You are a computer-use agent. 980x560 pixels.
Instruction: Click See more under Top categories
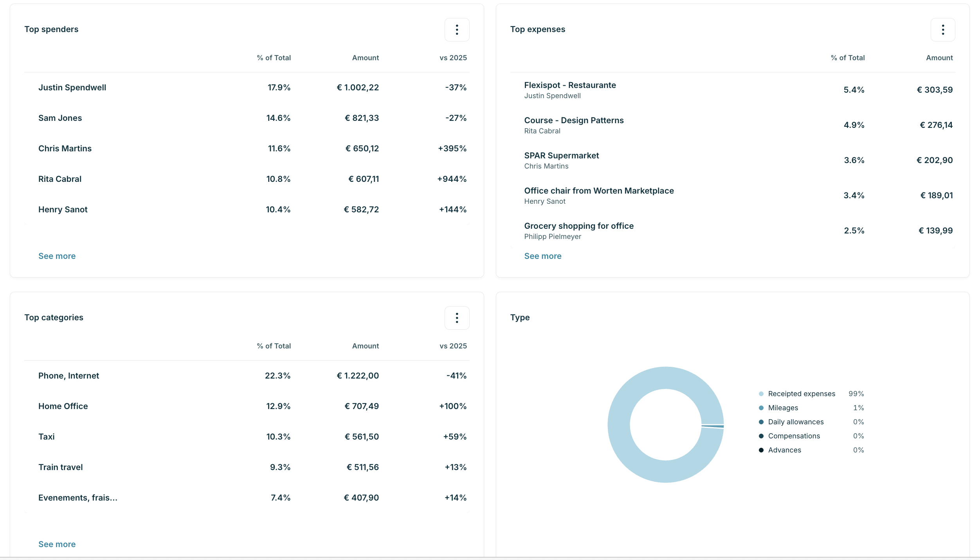point(57,544)
